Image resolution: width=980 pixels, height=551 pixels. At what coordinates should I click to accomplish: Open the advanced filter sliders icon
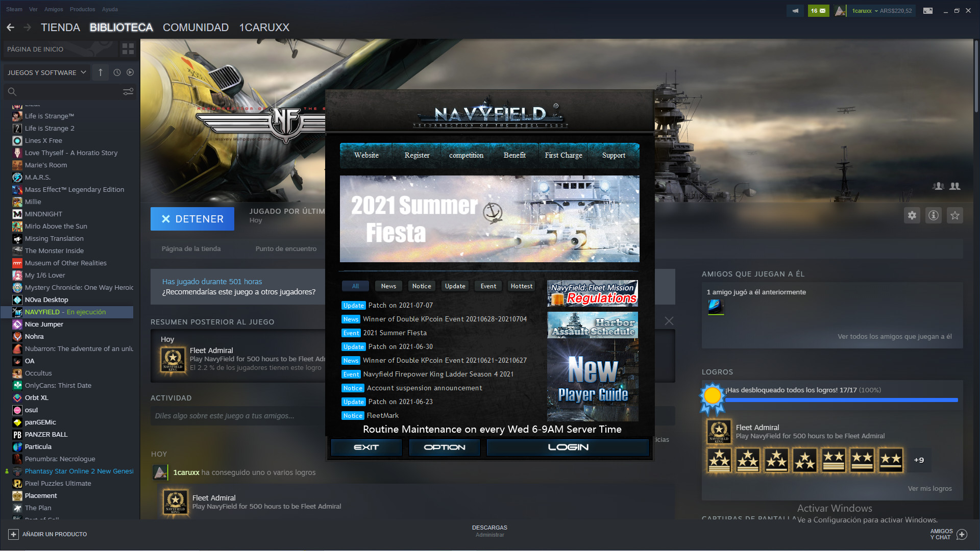(x=128, y=91)
